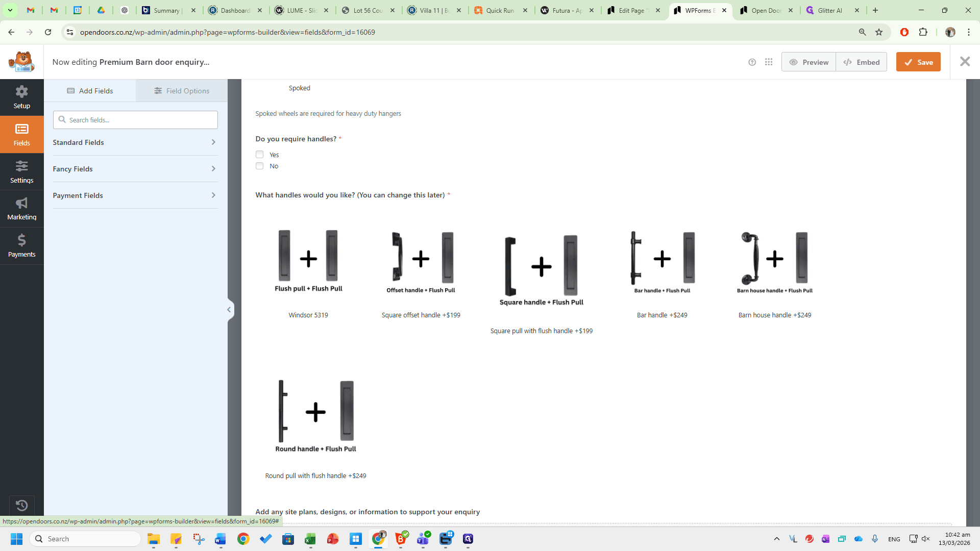
Task: Open the Payments dollar panel
Action: point(22,246)
